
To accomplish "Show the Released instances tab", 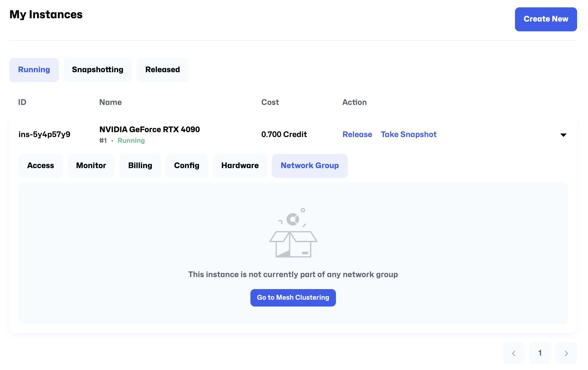I will tap(162, 70).
